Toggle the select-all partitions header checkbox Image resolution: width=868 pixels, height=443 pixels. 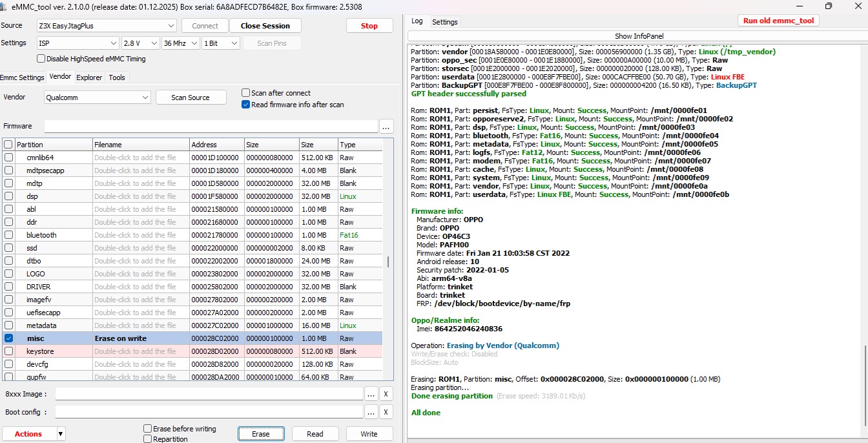pos(8,145)
